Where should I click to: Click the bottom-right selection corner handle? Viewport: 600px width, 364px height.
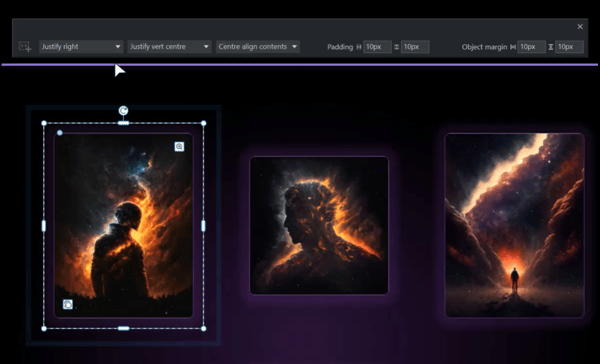coord(204,328)
